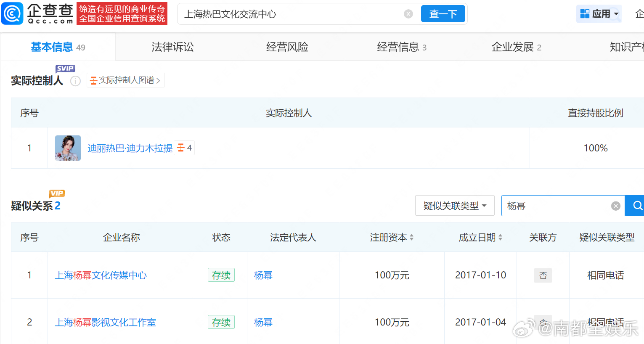The height and width of the screenshot is (344, 644).
Task: Click the VIP badge above 疑似关系
Action: [57, 193]
